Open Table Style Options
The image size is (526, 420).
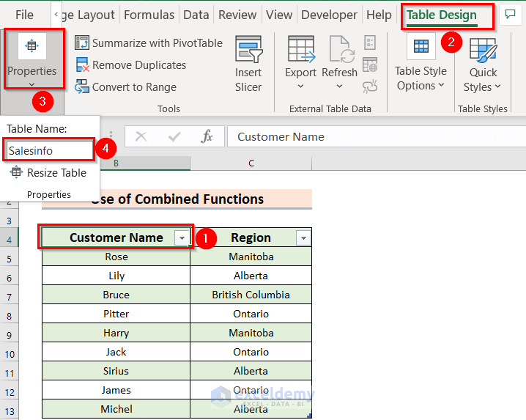(x=421, y=63)
